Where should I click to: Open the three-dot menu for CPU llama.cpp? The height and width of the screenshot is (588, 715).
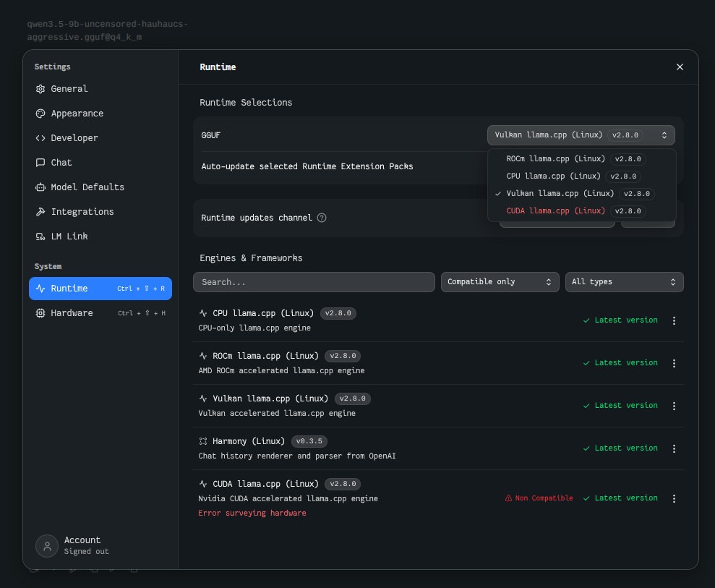pyautogui.click(x=674, y=320)
